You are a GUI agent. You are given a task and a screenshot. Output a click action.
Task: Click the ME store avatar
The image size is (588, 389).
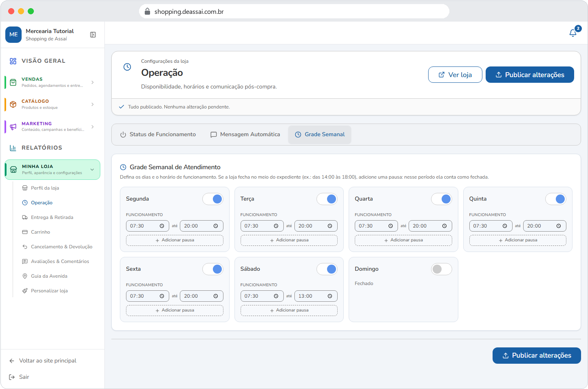click(13, 35)
